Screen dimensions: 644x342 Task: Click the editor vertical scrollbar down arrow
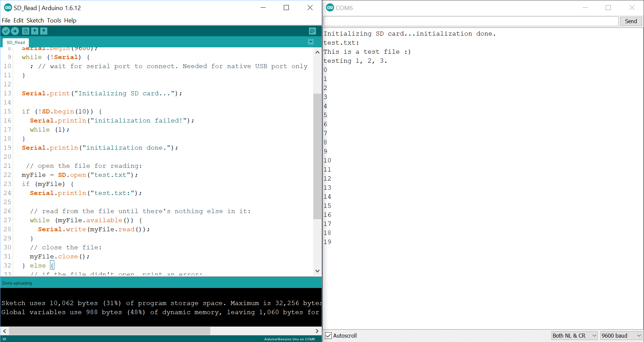pos(317,271)
